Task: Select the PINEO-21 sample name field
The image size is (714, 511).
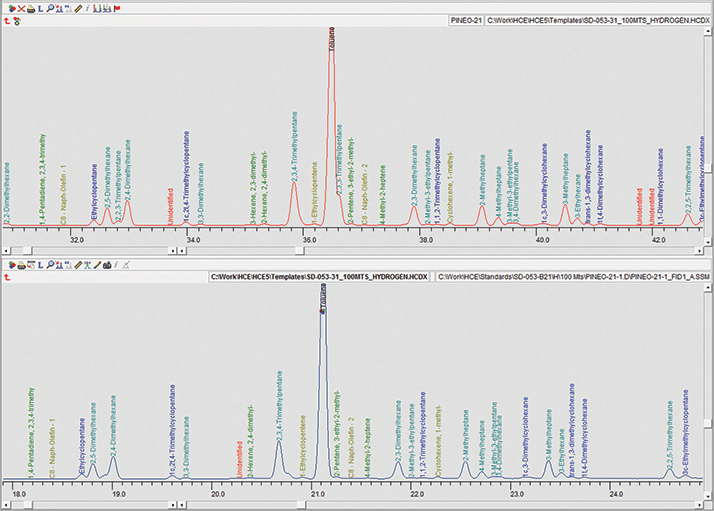Action: point(466,19)
